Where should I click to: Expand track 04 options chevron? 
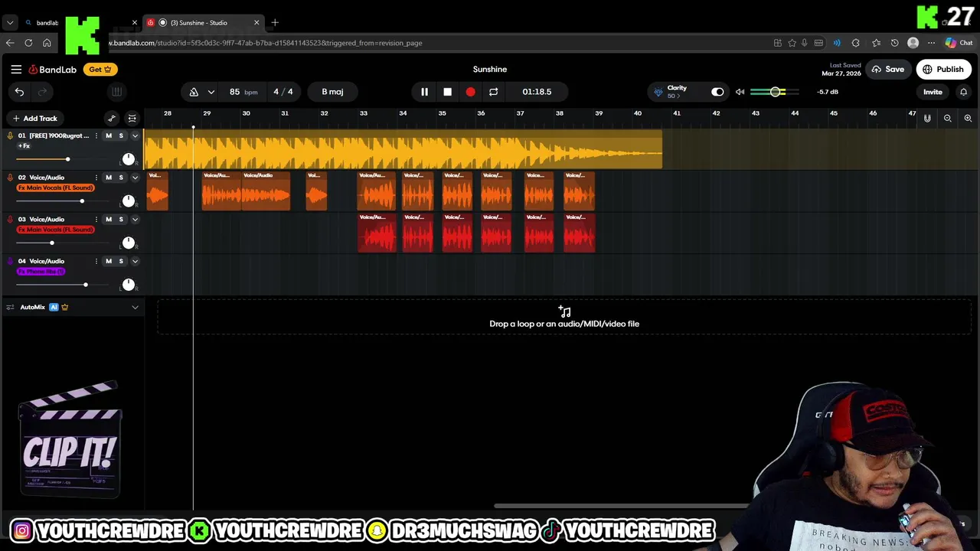coord(135,262)
